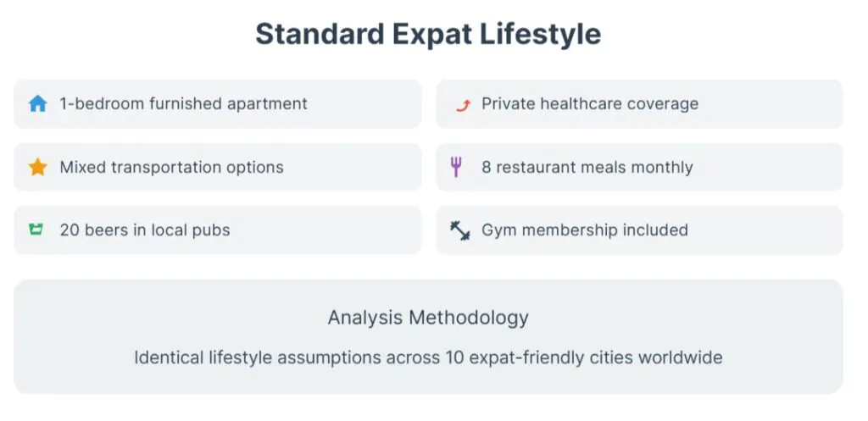Viewport: 868px width, 421px height.
Task: Click the blue house icon
Action: [x=37, y=104]
